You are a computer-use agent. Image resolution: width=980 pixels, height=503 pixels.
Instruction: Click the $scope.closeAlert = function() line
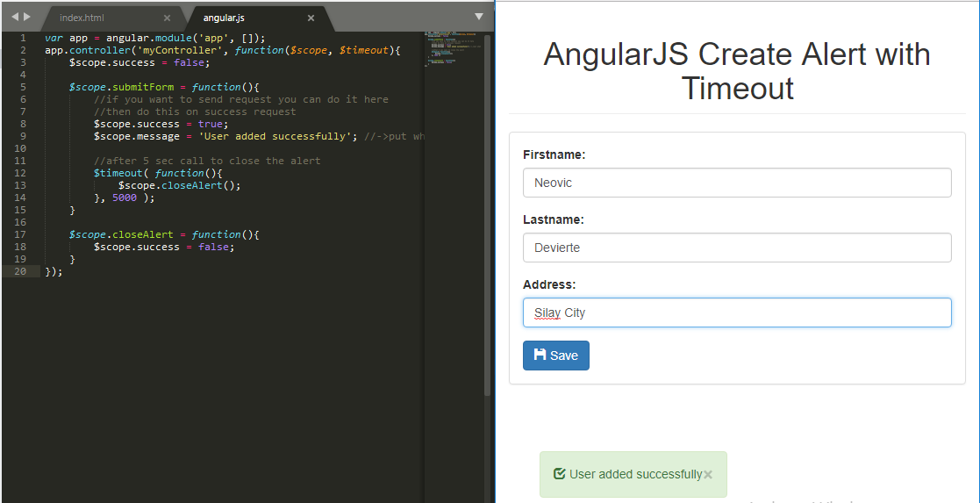tap(164, 234)
